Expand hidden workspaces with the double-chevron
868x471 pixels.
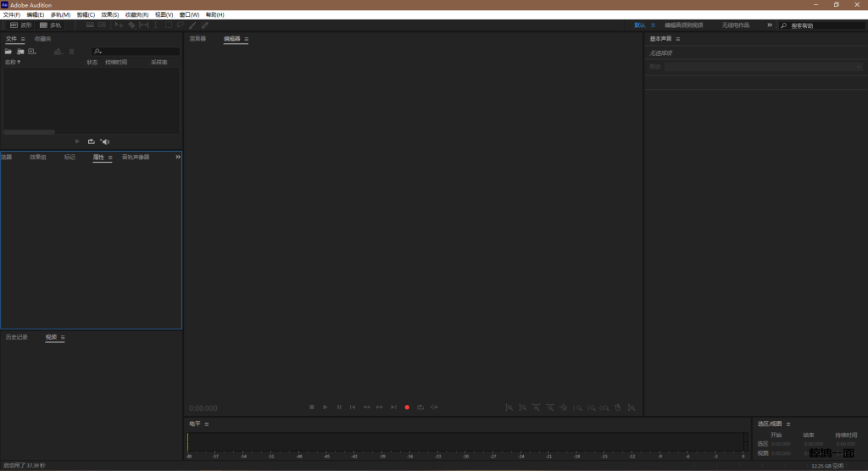770,25
